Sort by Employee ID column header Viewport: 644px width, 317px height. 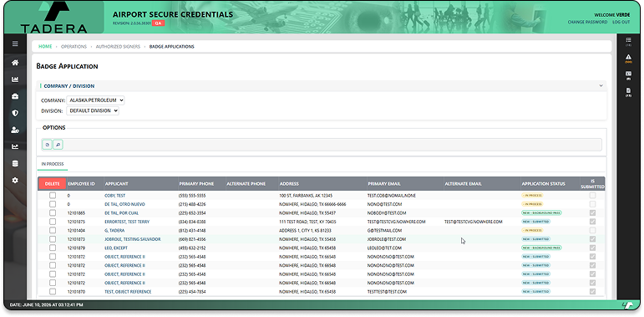81,184
